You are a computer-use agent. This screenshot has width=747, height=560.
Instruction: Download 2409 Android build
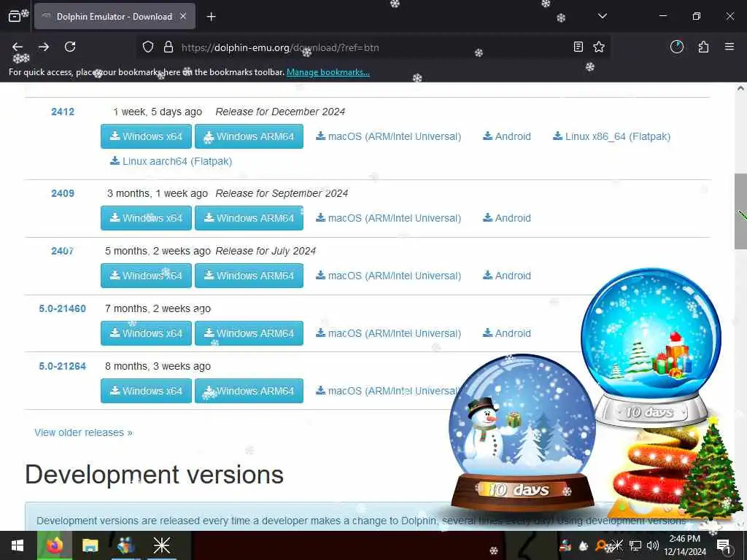507,218
